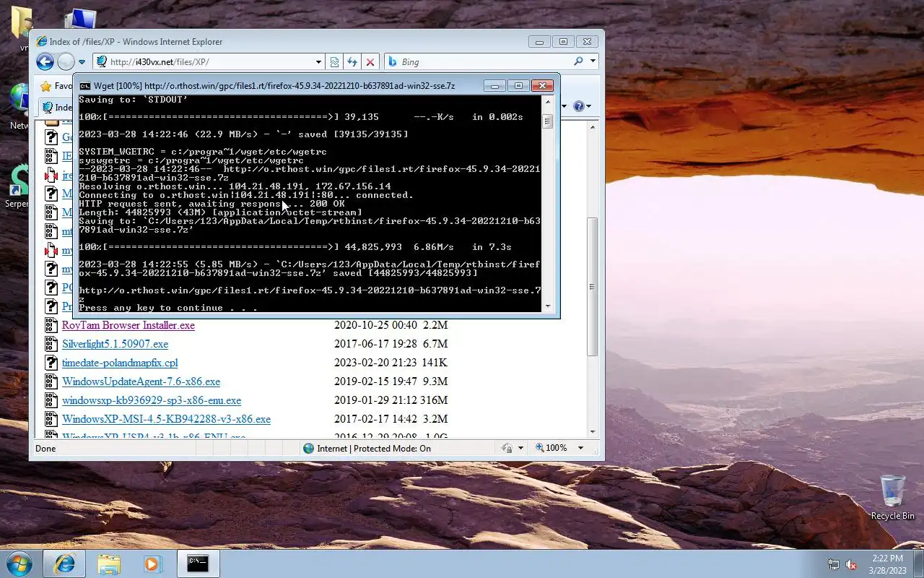This screenshot has width=924, height=578.
Task: Click the IE window title bar icon
Action: click(x=42, y=42)
